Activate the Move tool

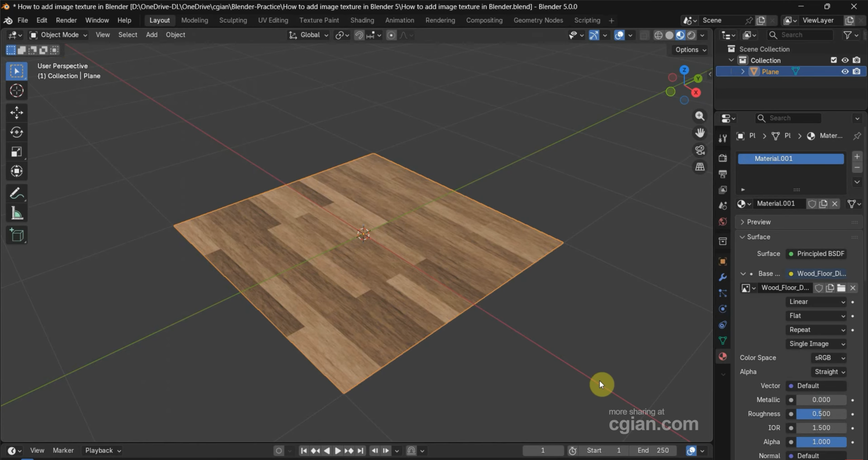coord(17,113)
